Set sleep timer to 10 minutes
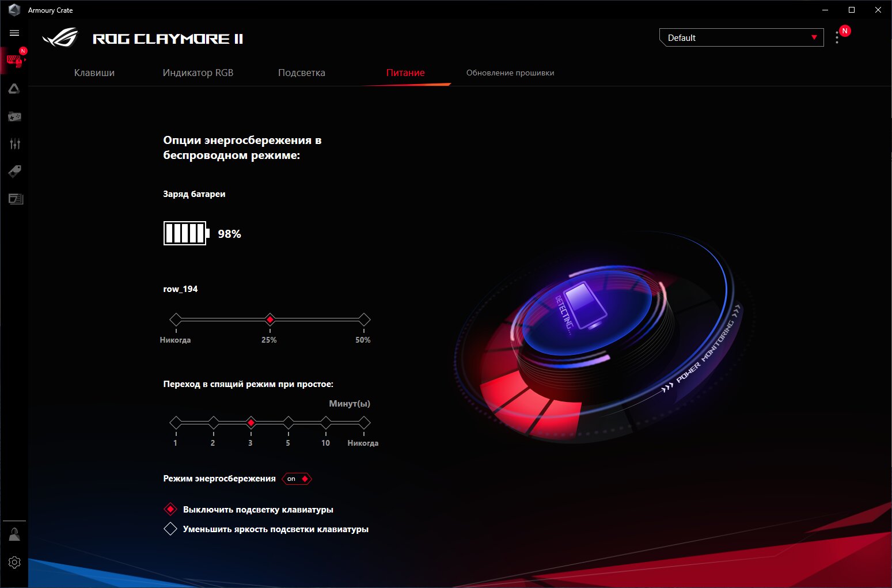892x588 pixels. pyautogui.click(x=326, y=423)
